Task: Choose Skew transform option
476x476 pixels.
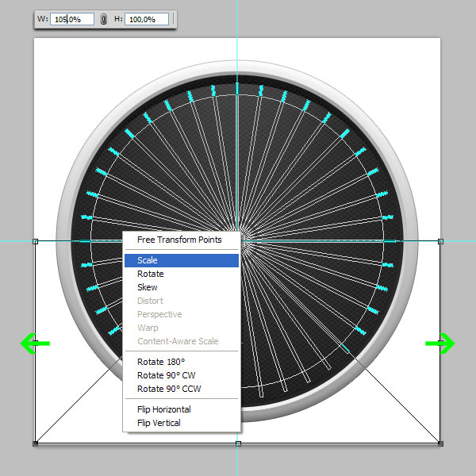Action: click(182, 287)
